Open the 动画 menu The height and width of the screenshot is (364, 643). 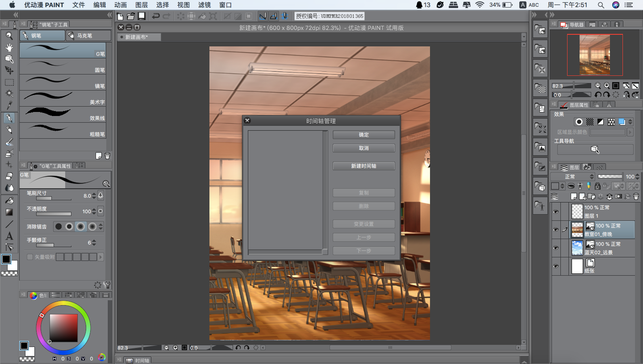(121, 5)
